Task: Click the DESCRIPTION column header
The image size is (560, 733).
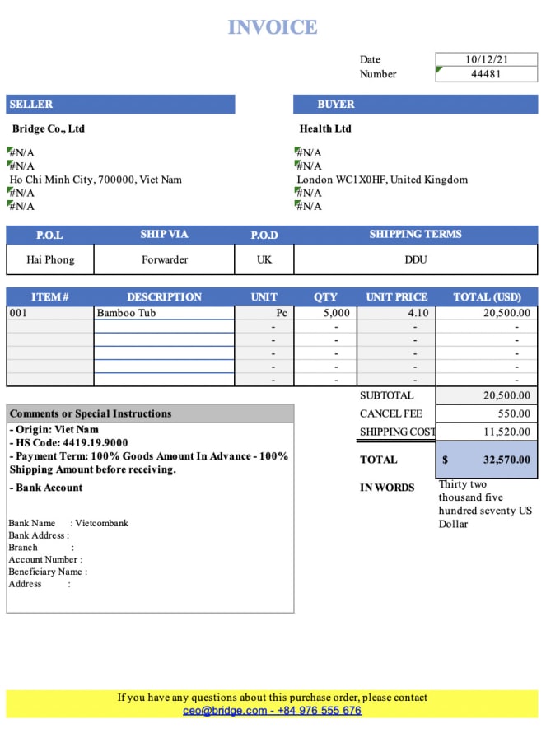Action: tap(165, 296)
